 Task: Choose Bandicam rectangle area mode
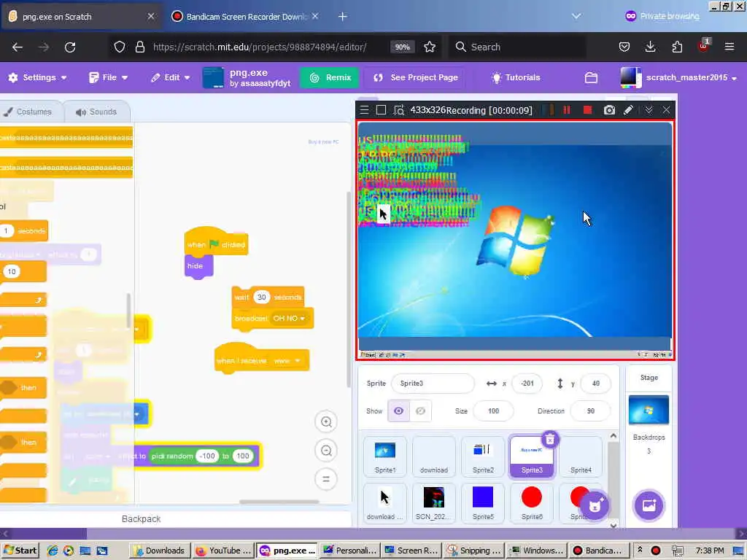pyautogui.click(x=381, y=110)
